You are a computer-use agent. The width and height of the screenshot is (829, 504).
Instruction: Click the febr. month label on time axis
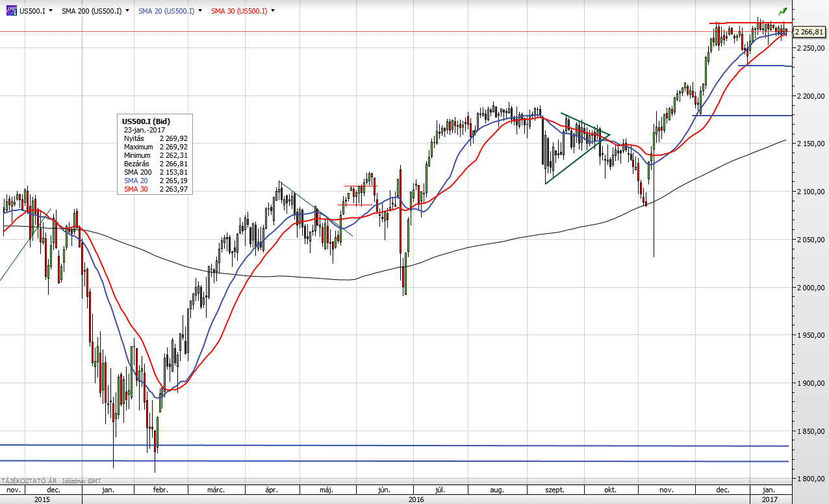pyautogui.click(x=160, y=490)
